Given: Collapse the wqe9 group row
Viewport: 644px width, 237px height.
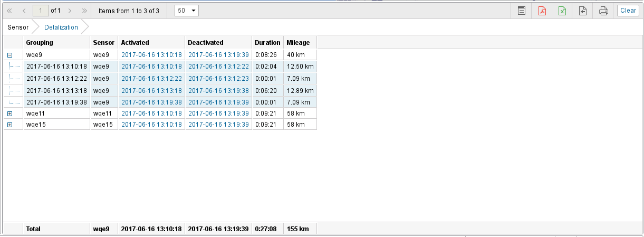Looking at the screenshot, I should [9, 55].
